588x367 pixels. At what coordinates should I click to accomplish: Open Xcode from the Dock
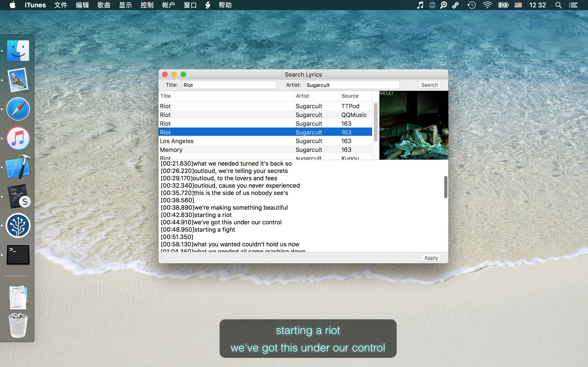pos(18,167)
